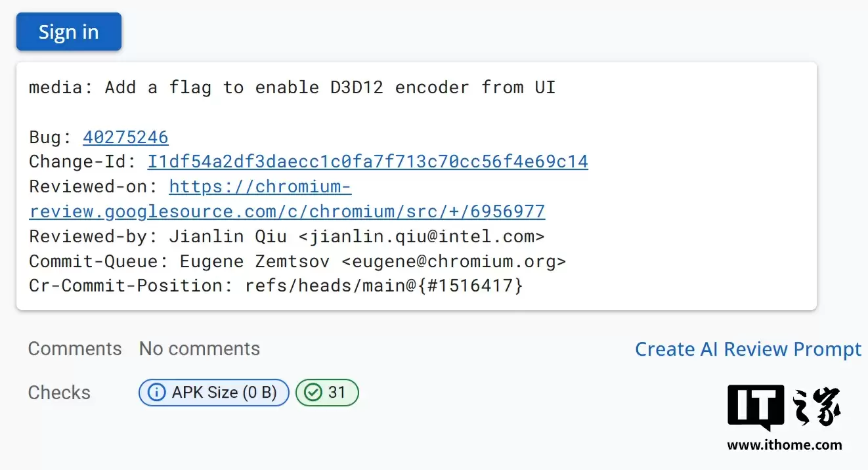This screenshot has width=868, height=470.
Task: Open the bug 40275246 link
Action: 125,137
